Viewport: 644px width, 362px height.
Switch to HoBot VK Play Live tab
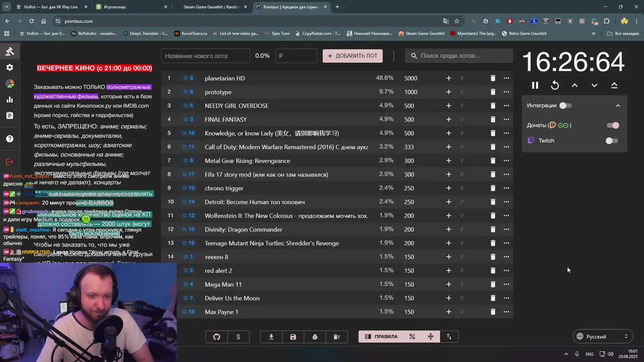click(50, 7)
